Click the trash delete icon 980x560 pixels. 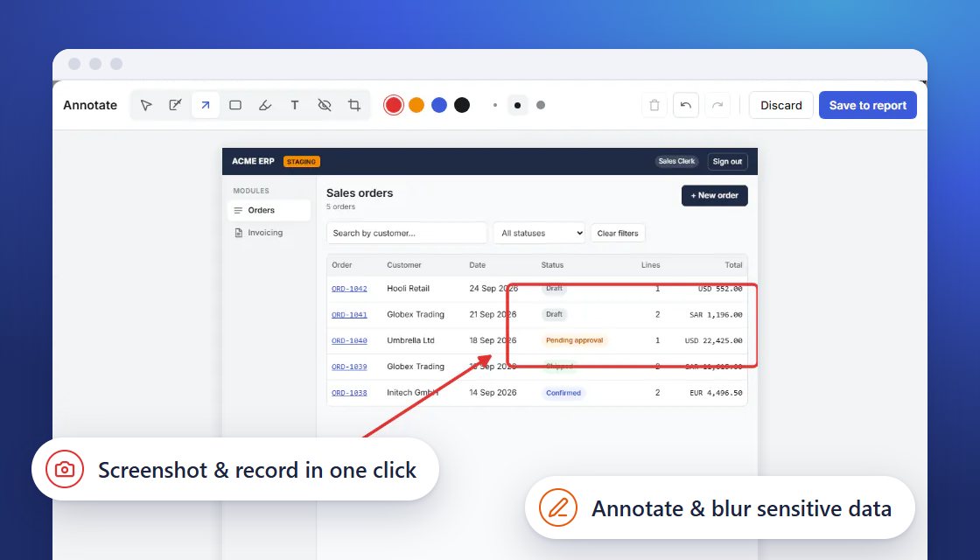654,105
